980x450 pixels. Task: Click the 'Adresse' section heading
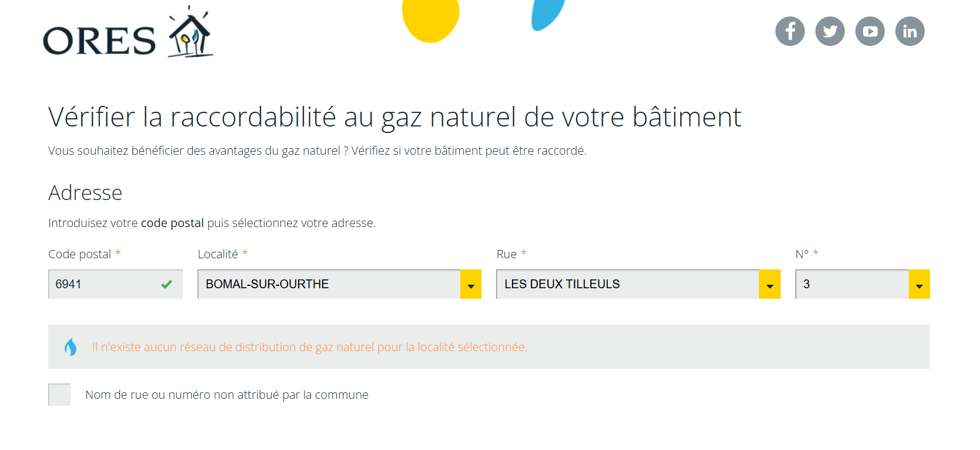[x=85, y=193]
